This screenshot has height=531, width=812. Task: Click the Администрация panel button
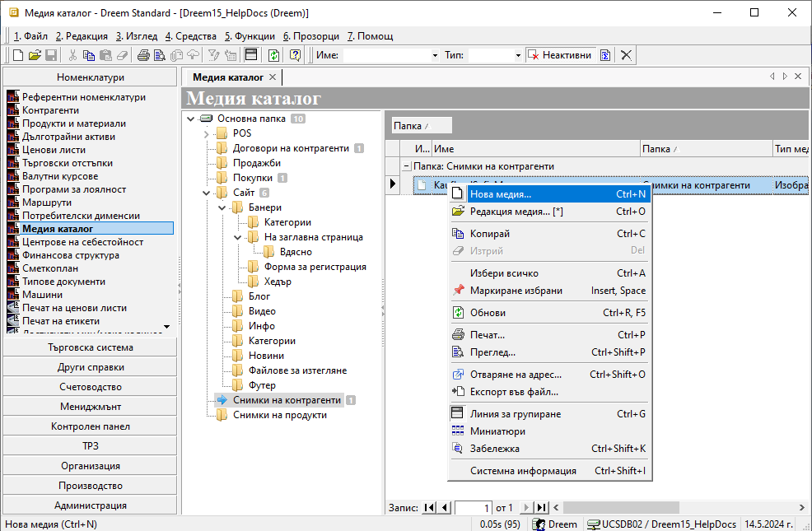[91, 505]
